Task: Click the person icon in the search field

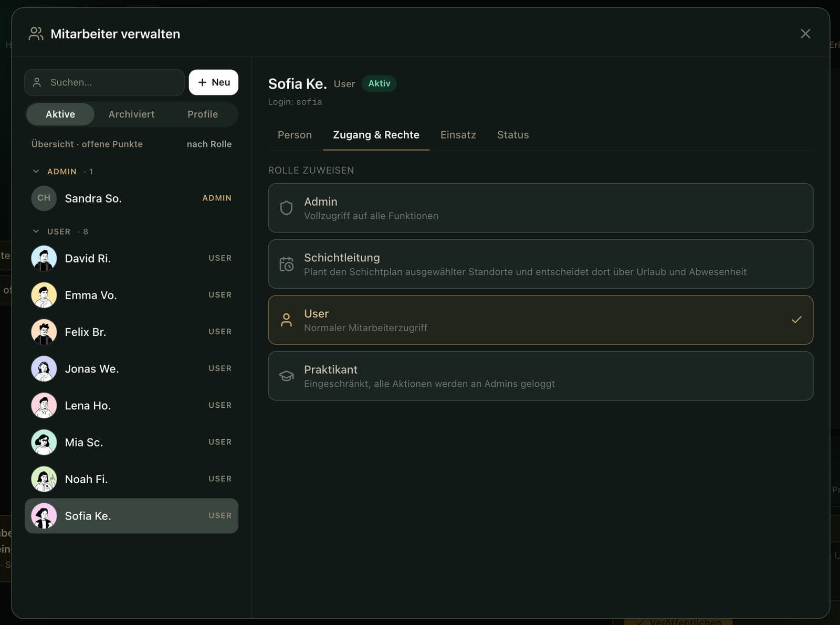Action: pos(37,82)
